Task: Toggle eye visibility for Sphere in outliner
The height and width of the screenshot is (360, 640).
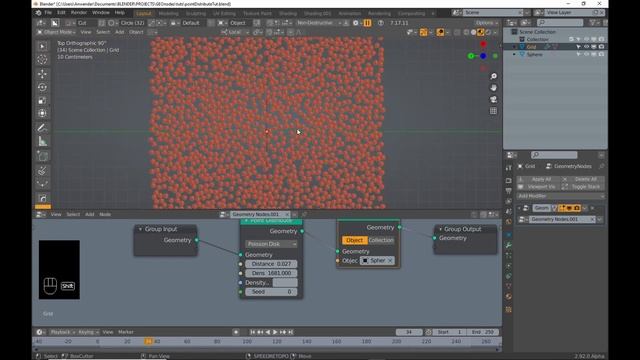Action: coord(586,54)
